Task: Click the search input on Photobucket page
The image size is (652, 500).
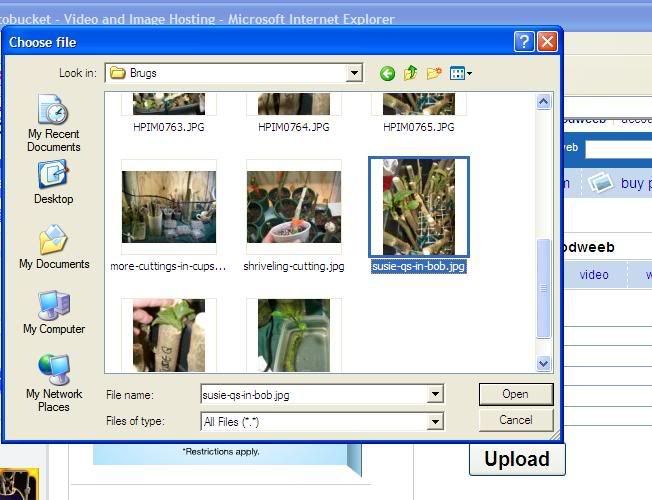Action: point(619,149)
